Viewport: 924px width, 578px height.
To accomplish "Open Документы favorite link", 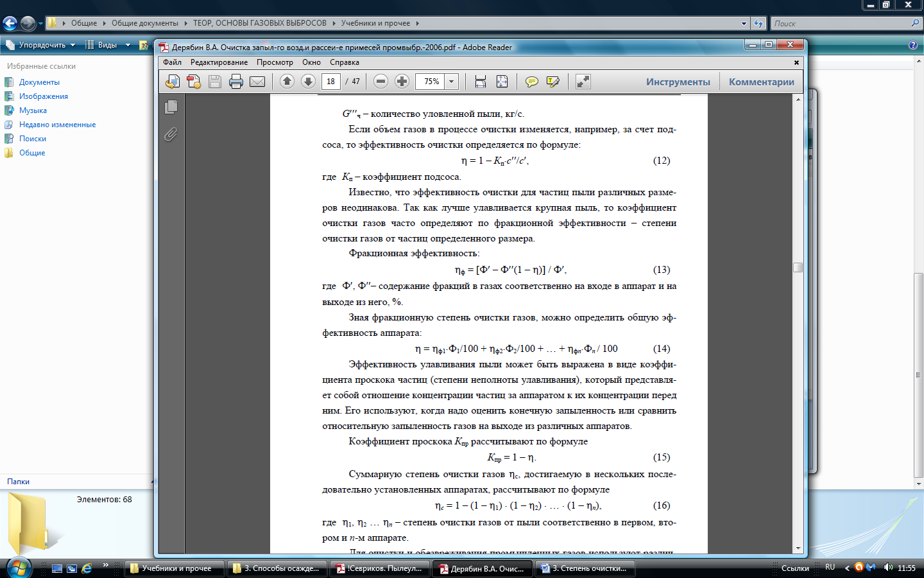I will pyautogui.click(x=39, y=82).
